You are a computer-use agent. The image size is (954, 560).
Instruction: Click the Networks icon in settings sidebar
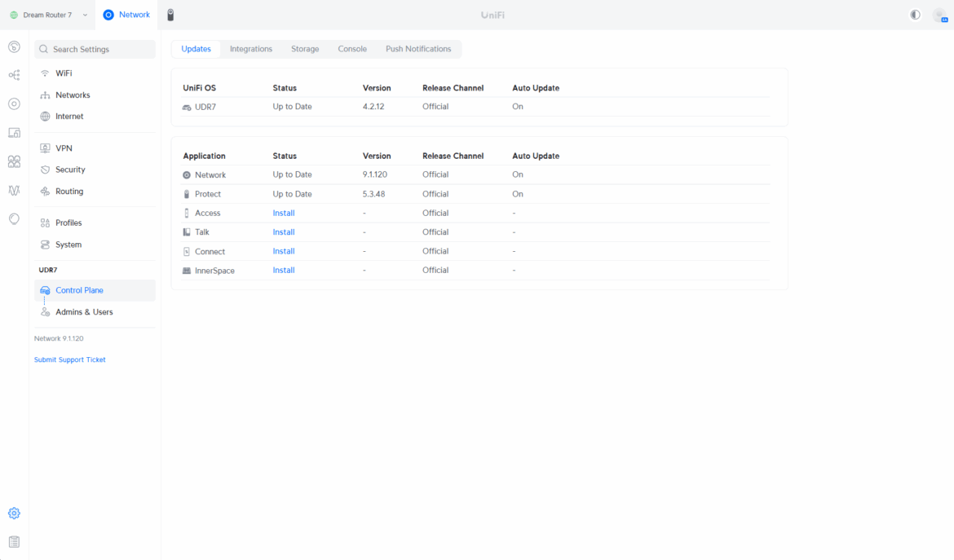click(x=45, y=95)
